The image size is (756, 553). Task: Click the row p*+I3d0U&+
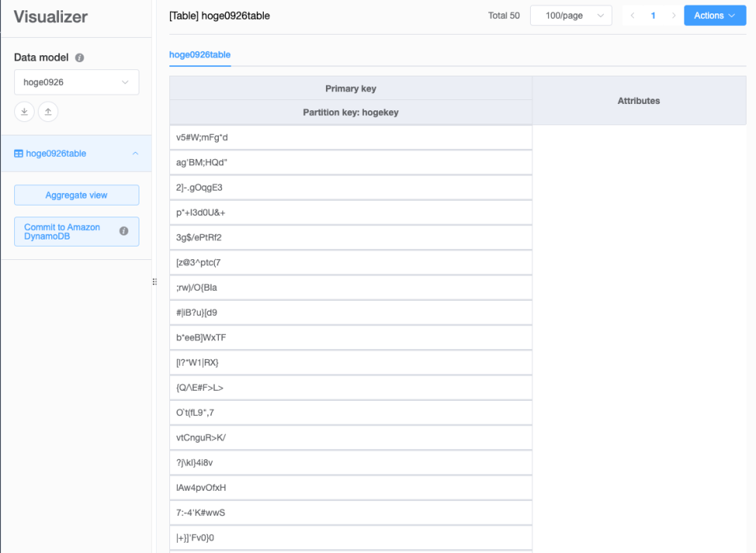click(350, 213)
